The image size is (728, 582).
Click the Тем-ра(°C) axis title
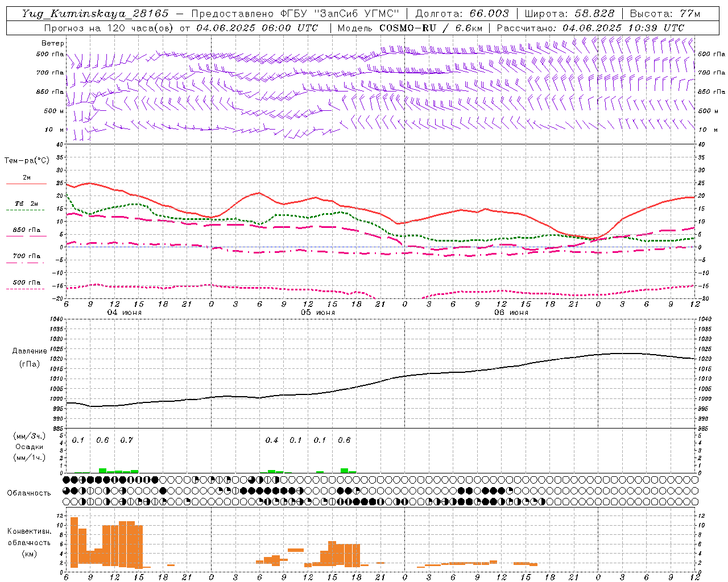(27, 161)
